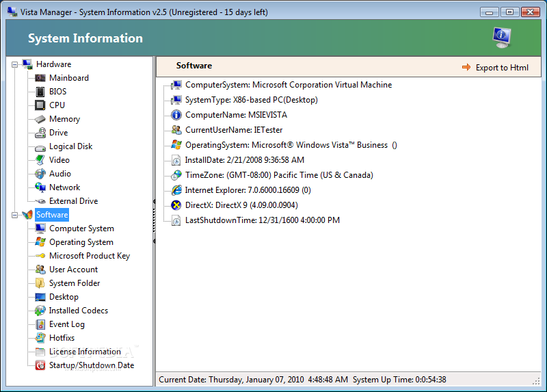
Task: Click the Memory module icon
Action: pos(40,119)
